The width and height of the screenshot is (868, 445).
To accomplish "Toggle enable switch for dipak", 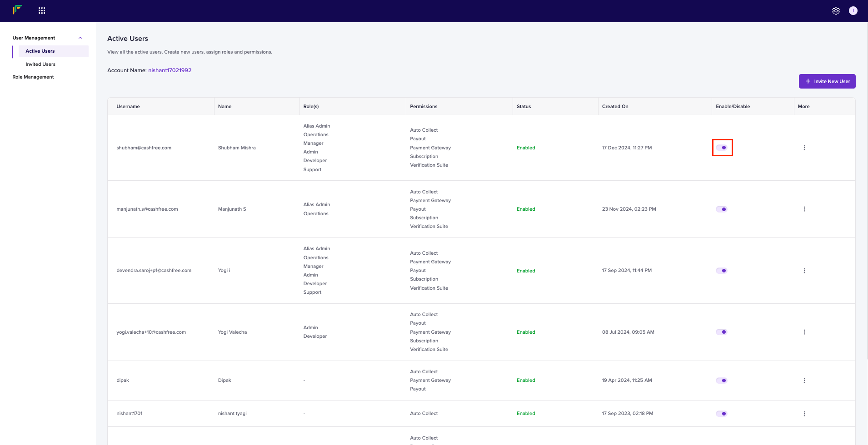I will point(722,381).
